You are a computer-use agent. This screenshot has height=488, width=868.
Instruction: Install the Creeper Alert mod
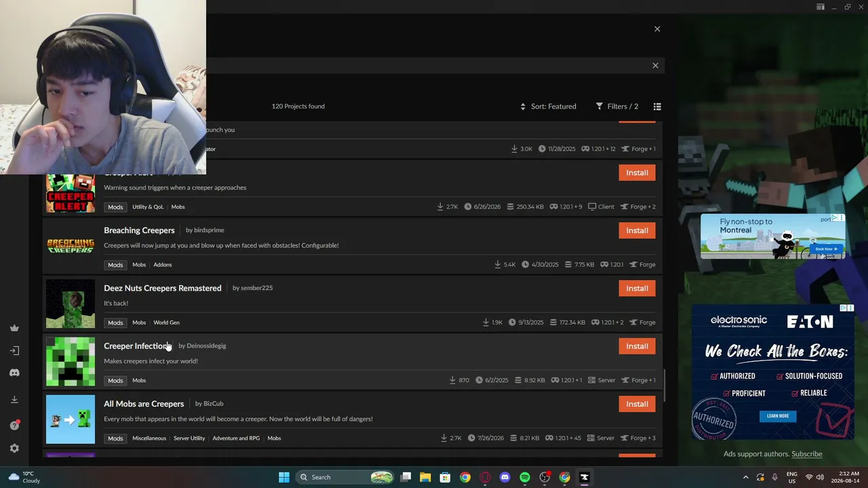point(637,173)
